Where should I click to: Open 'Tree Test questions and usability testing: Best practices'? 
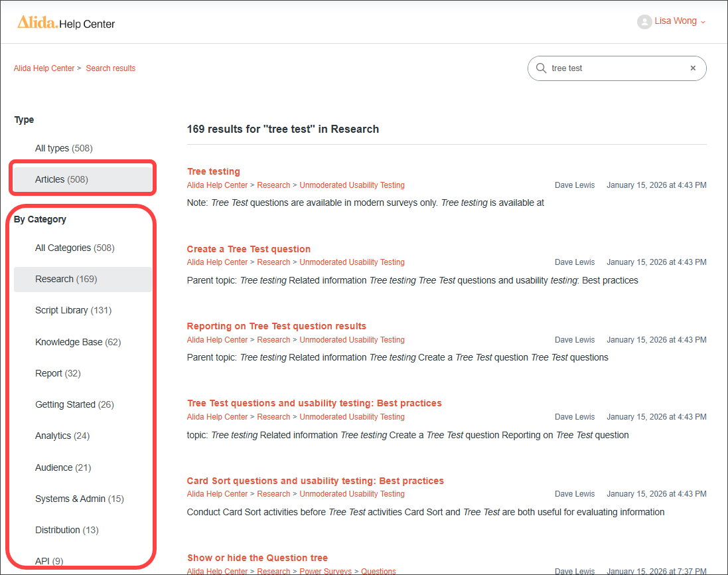pyautogui.click(x=315, y=403)
